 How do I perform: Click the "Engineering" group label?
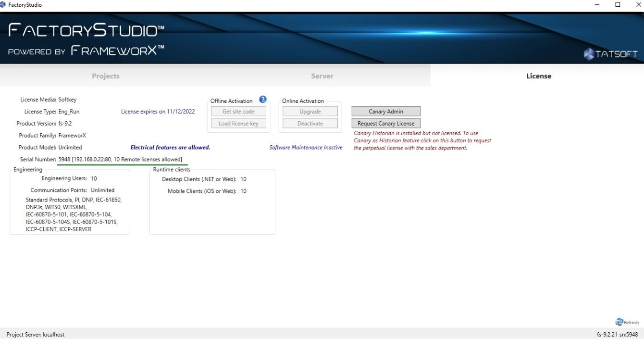tap(28, 169)
